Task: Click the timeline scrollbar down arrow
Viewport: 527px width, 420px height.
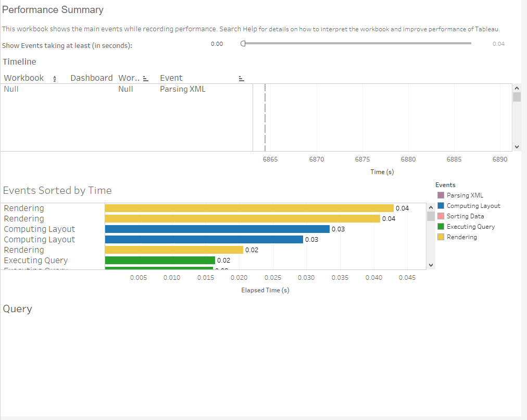Action: tap(517, 146)
